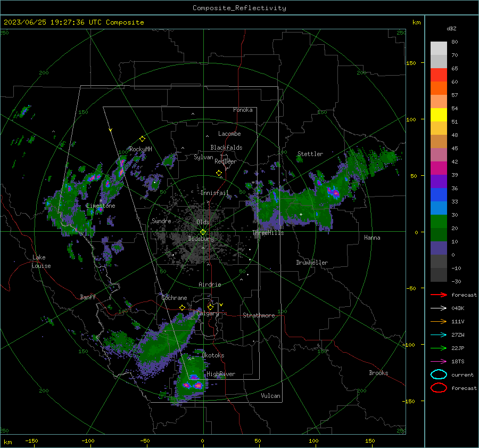Click the Cochrane label
The height and width of the screenshot is (448, 479).
[174, 298]
